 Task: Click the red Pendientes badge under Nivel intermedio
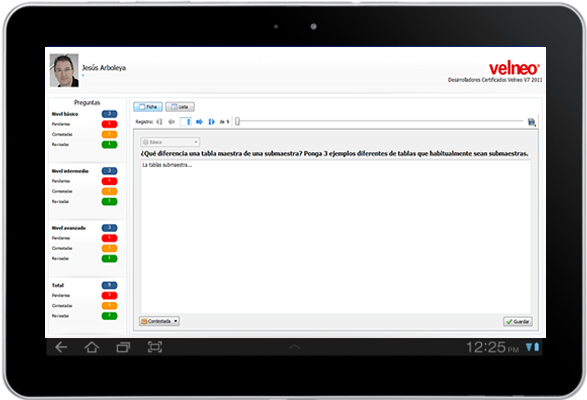pyautogui.click(x=109, y=181)
